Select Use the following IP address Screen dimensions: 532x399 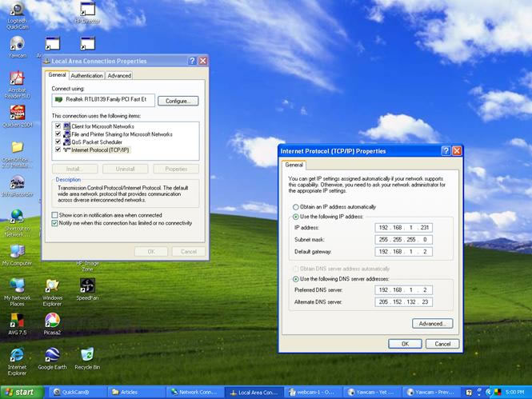295,217
